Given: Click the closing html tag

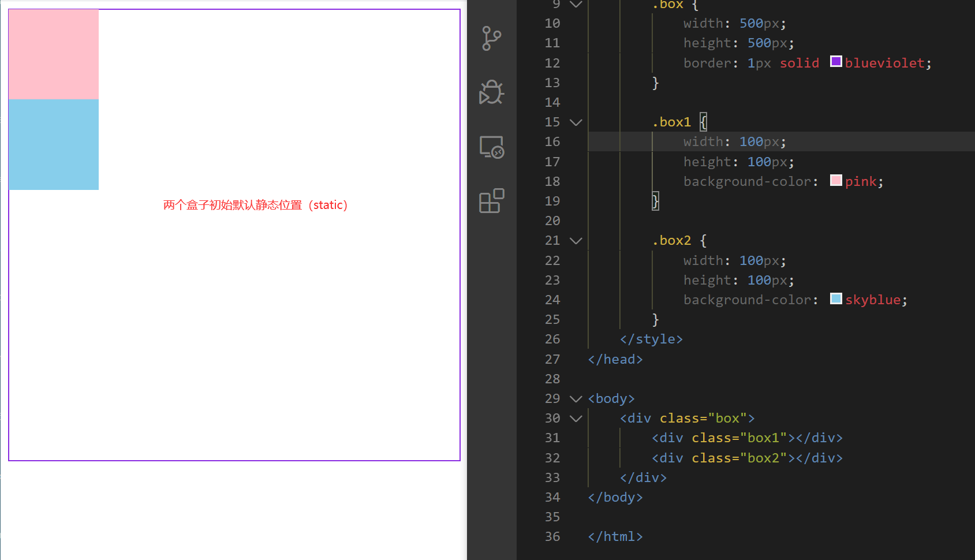Looking at the screenshot, I should pos(615,537).
